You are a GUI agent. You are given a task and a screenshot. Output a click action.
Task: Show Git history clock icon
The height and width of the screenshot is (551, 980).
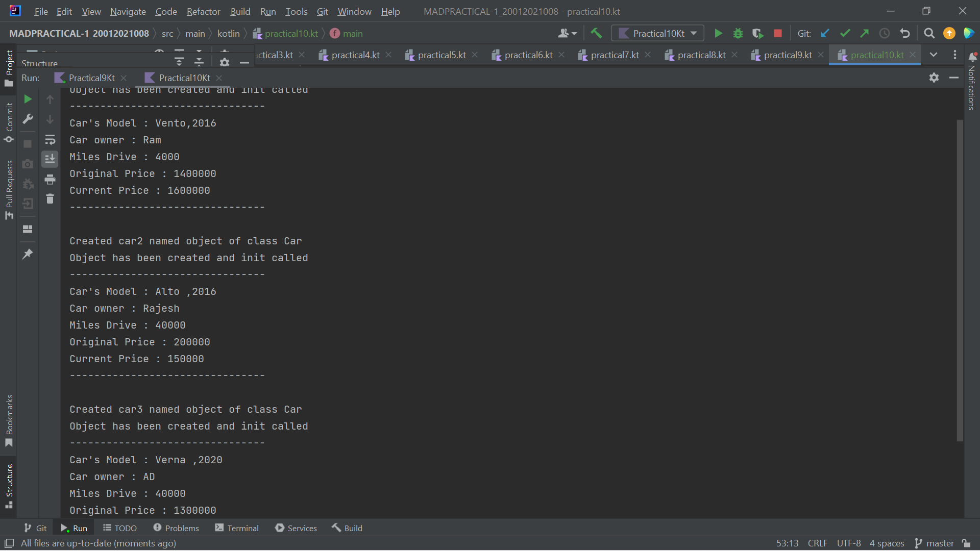[x=885, y=34]
